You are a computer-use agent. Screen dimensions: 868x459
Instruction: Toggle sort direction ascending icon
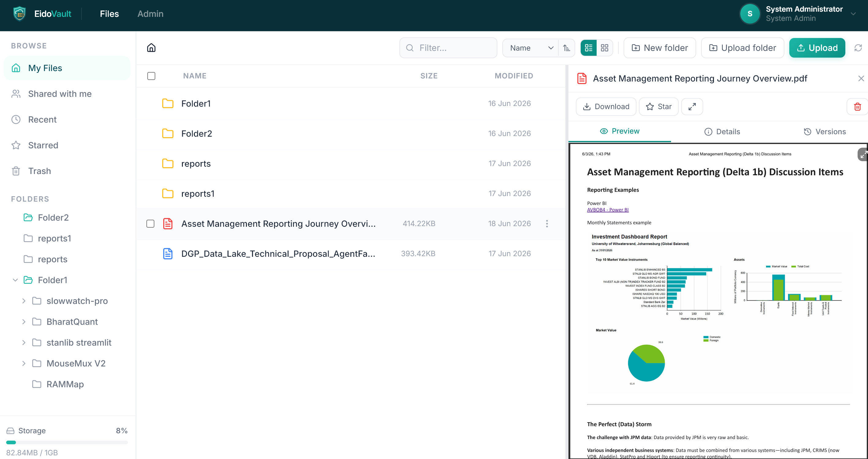pos(566,48)
